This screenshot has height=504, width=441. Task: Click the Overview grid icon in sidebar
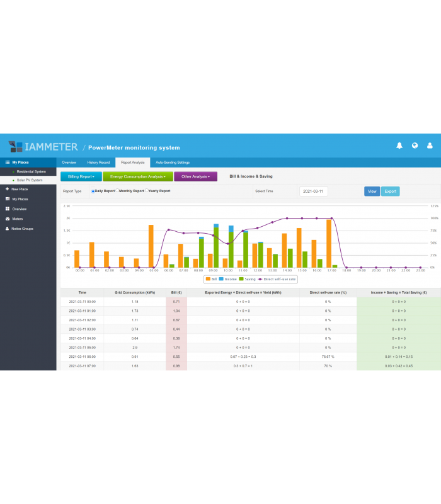[x=7, y=209]
